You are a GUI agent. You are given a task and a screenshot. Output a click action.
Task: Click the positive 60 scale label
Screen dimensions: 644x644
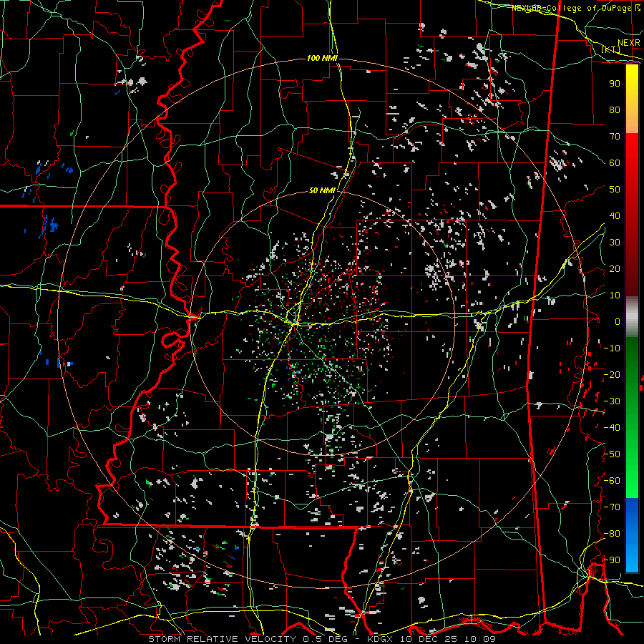[x=615, y=162]
